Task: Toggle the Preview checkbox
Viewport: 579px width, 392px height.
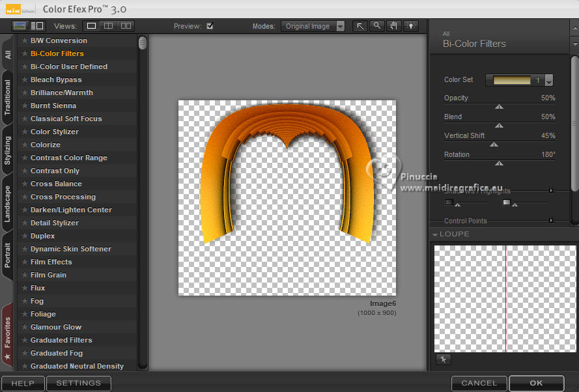Action: (210, 26)
